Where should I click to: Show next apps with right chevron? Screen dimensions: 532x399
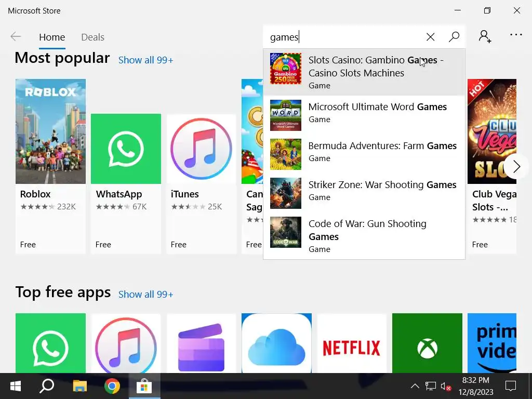516,166
